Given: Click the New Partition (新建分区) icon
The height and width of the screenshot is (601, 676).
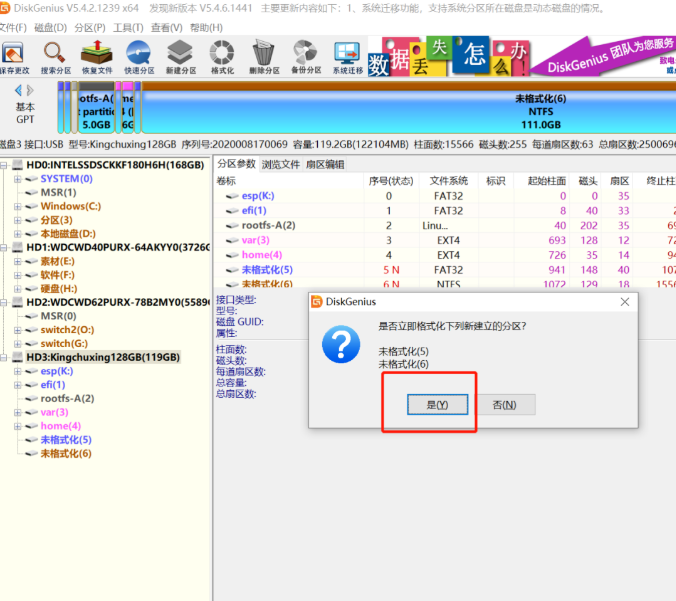Looking at the screenshot, I should coord(181,57).
